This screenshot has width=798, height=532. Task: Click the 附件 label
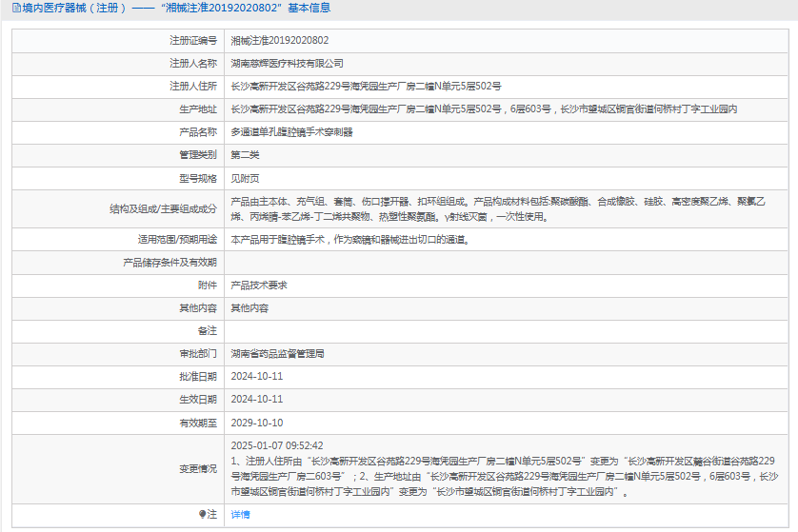click(208, 286)
